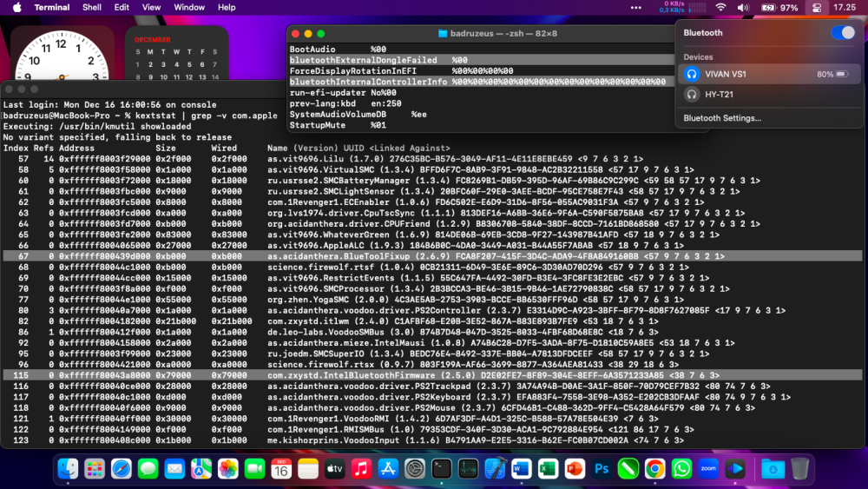Open the Window menu

pyautogui.click(x=189, y=7)
